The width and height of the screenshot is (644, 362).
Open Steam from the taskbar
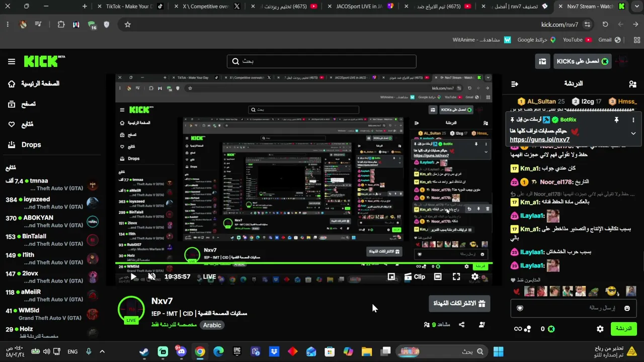[144, 351]
